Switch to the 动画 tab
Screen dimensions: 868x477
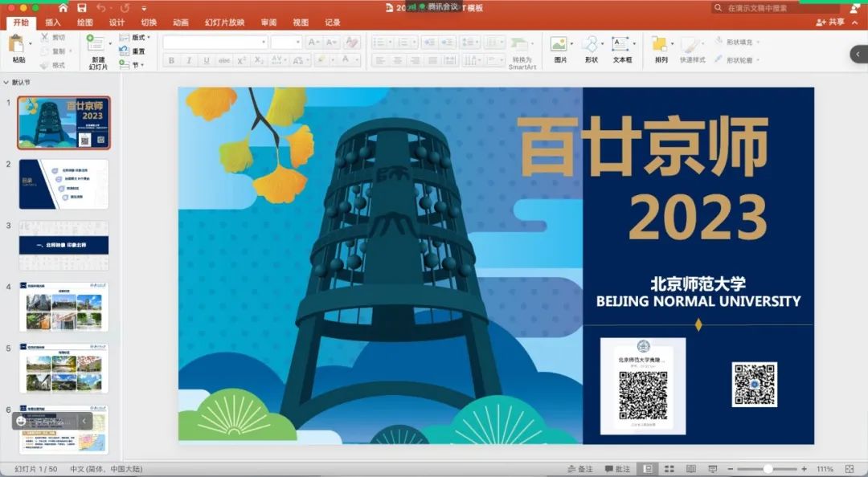[181, 22]
